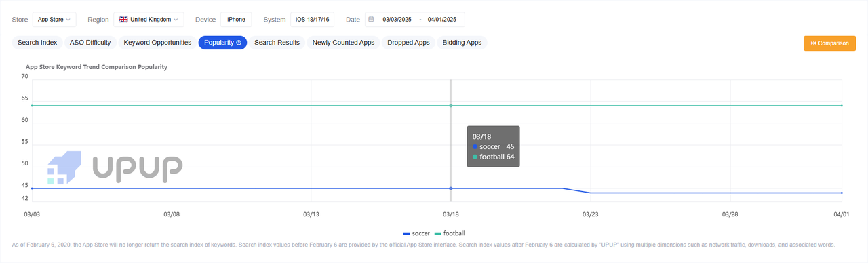The height and width of the screenshot is (263, 868).
Task: Open the iOS 18/17/16 system selector
Action: coord(312,20)
